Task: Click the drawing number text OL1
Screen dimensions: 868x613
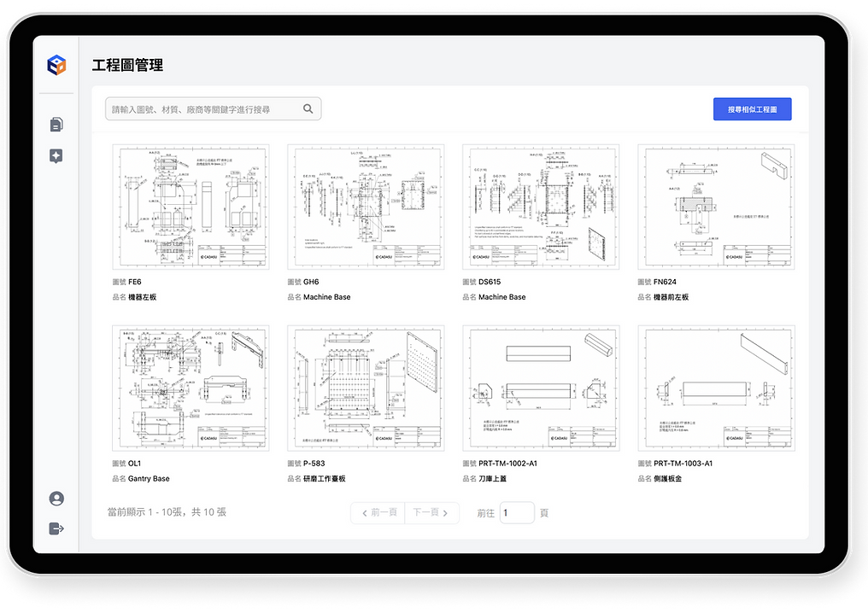Action: [x=134, y=463]
